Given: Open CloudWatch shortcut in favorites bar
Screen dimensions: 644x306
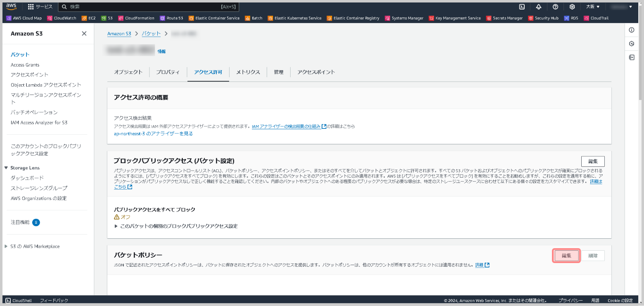Looking at the screenshot, I should point(62,18).
